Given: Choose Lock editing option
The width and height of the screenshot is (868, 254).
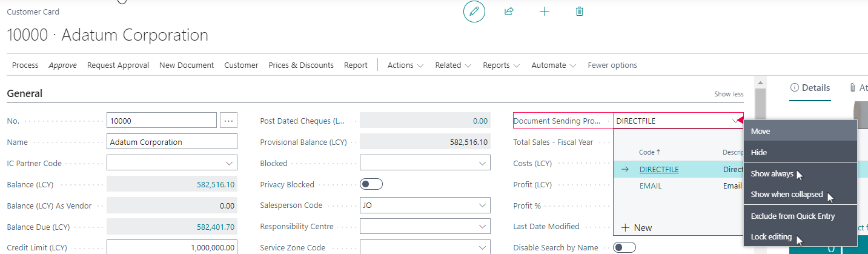Looking at the screenshot, I should [800, 236].
